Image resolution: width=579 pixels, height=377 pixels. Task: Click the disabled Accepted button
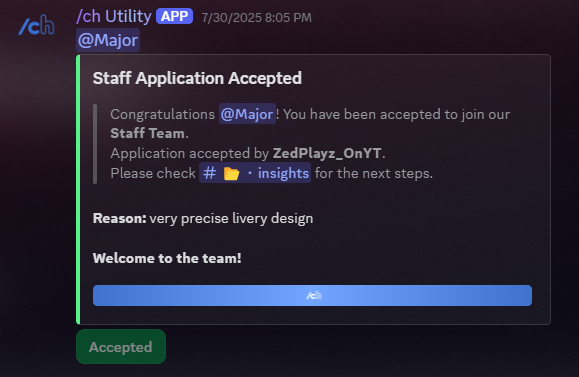point(121,346)
